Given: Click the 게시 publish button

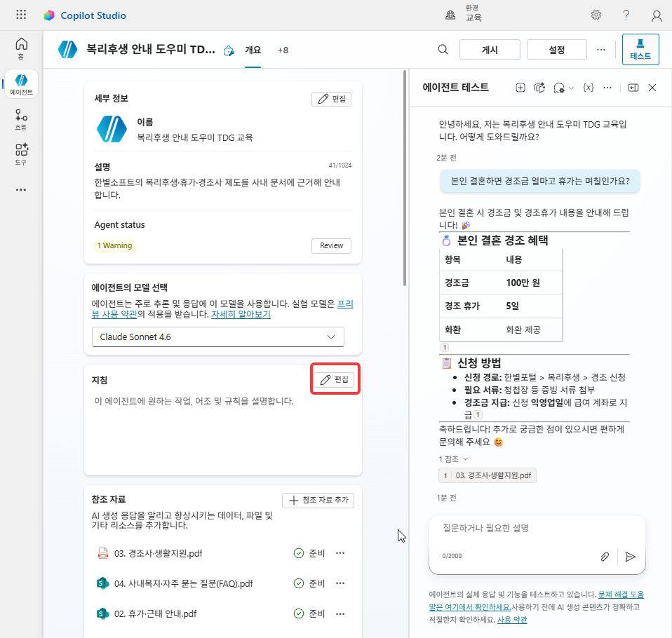Looking at the screenshot, I should pos(490,50).
